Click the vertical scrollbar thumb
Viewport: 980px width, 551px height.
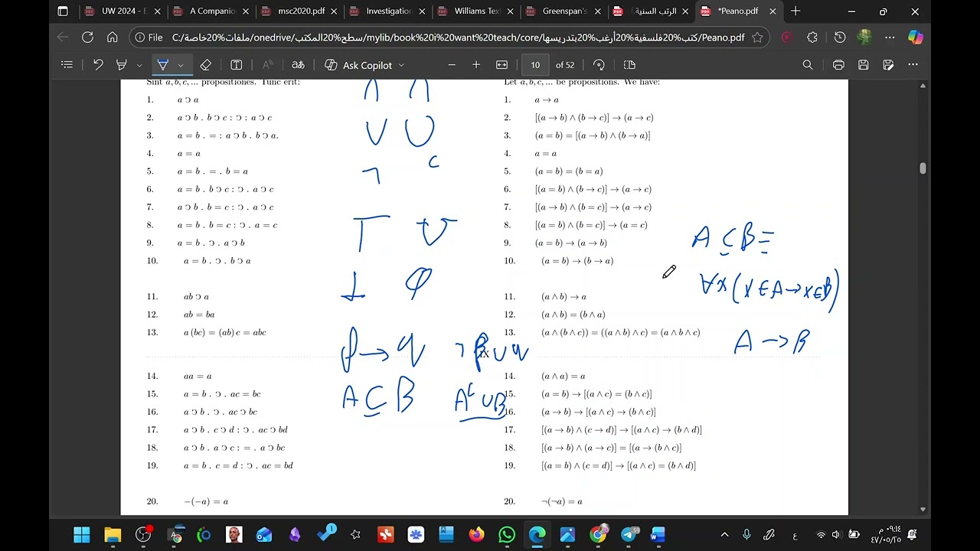[x=923, y=168]
